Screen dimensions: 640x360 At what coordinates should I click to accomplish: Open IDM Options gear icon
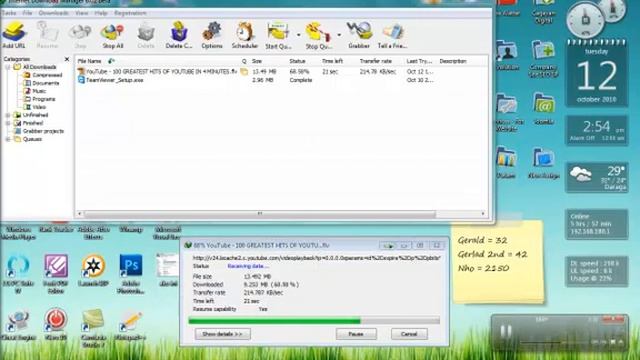click(x=212, y=36)
